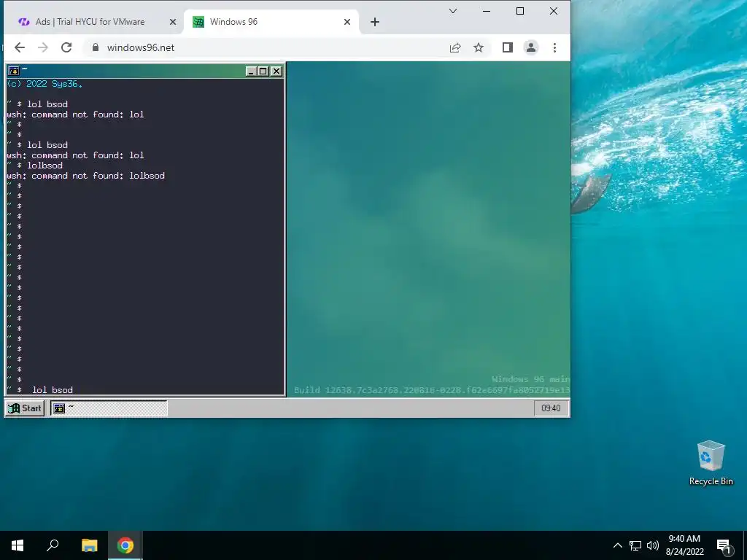Open Chrome side panel
The width and height of the screenshot is (747, 560).
point(508,47)
